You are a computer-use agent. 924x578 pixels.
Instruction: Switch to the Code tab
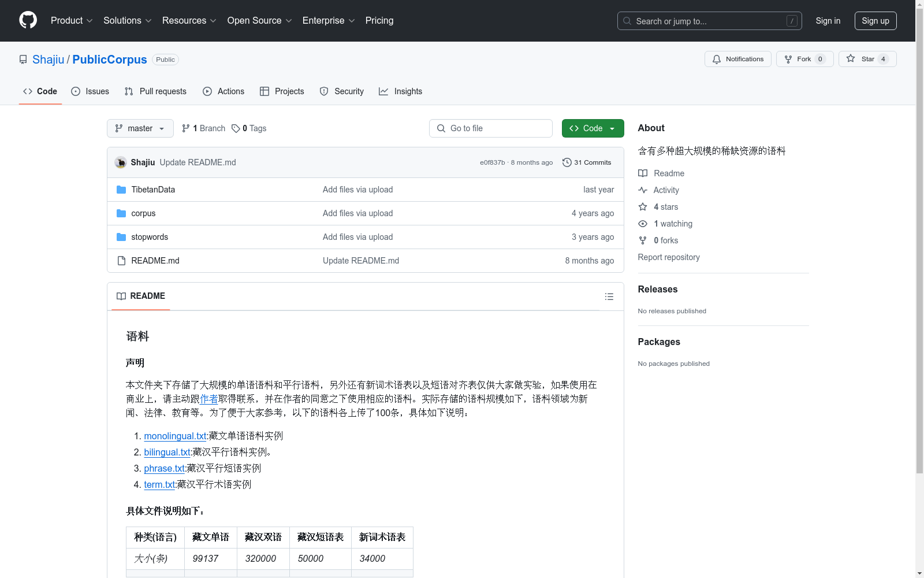click(40, 91)
